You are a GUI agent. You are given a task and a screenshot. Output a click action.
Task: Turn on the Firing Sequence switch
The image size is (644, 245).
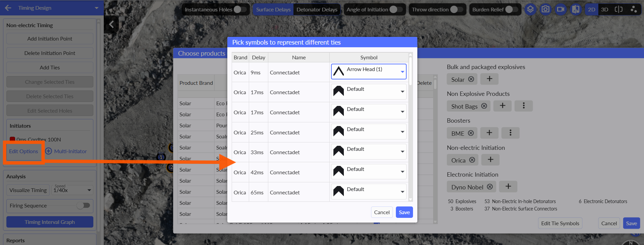pyautogui.click(x=83, y=205)
